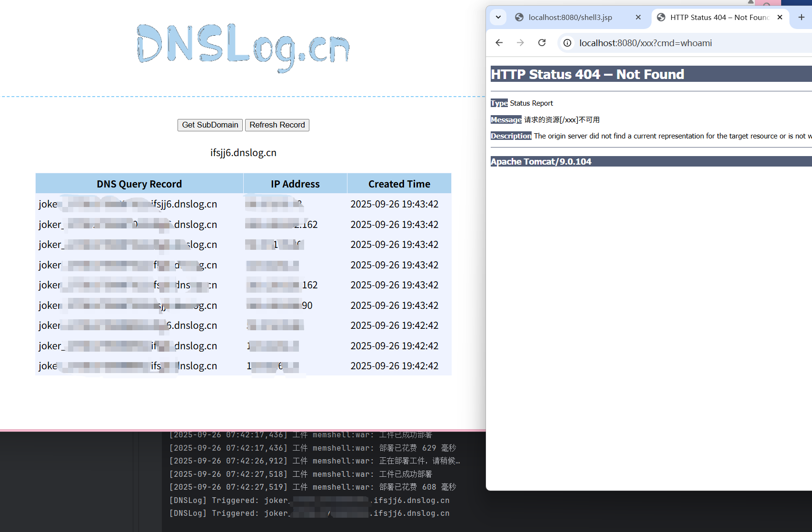Viewport: 812px width, 532px height.
Task: Expand the tab search dropdown chevron
Action: [498, 17]
